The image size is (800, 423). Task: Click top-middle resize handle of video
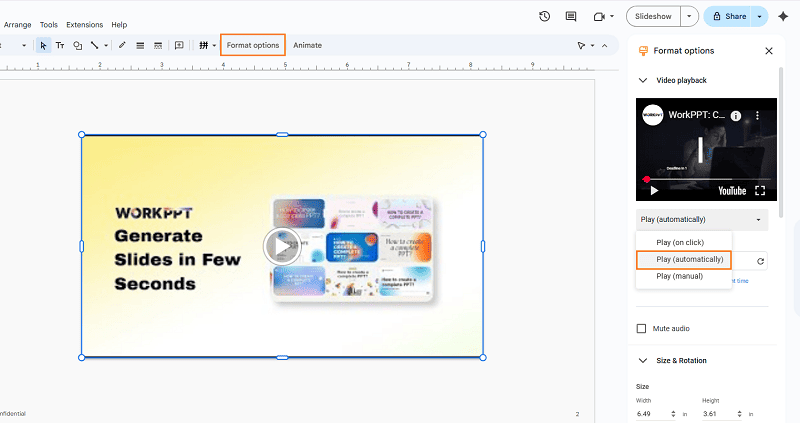click(282, 135)
